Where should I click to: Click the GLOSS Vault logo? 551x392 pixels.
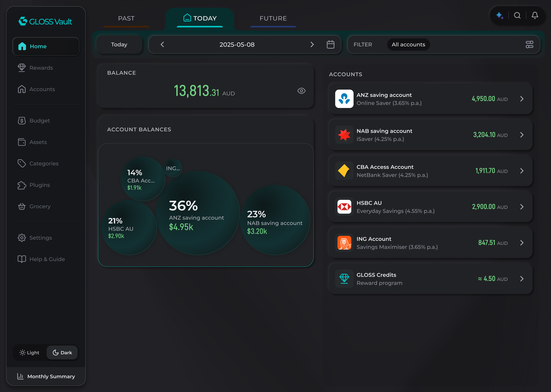point(45,21)
